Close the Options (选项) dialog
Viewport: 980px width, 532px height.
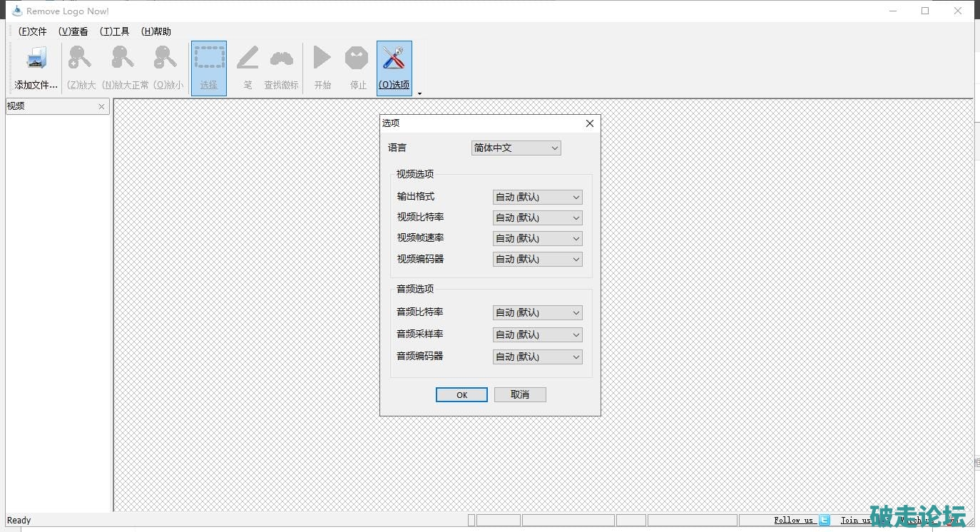pos(589,123)
